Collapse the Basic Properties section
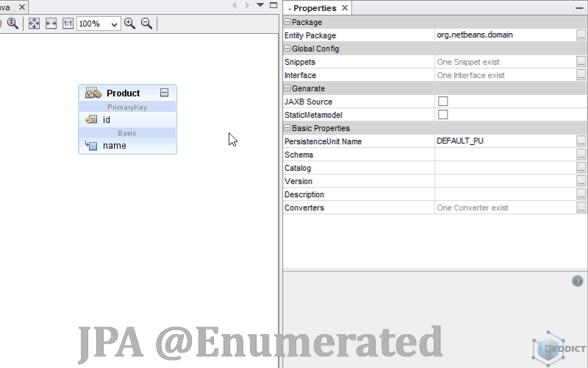Viewport: 588px width, 368px height. tap(287, 128)
